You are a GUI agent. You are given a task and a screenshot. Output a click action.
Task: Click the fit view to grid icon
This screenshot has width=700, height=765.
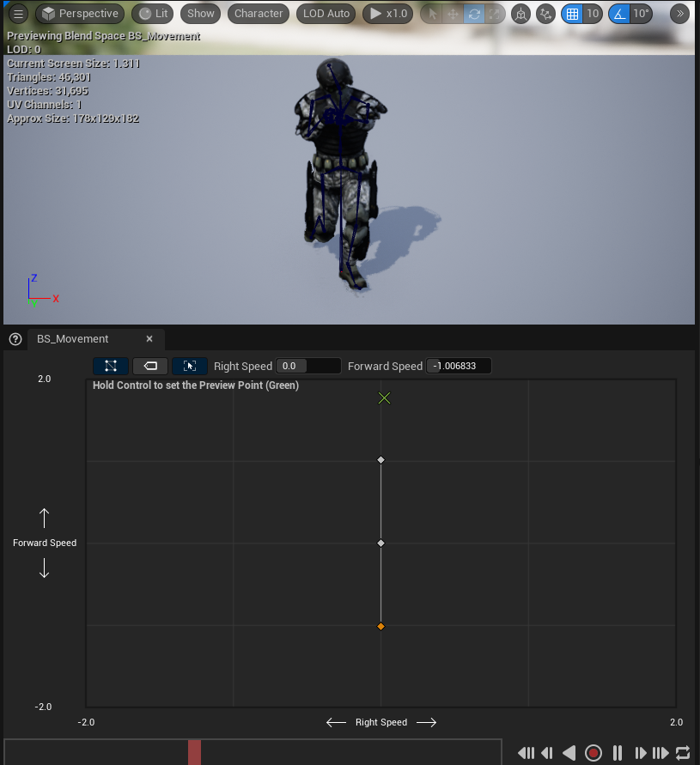point(111,365)
